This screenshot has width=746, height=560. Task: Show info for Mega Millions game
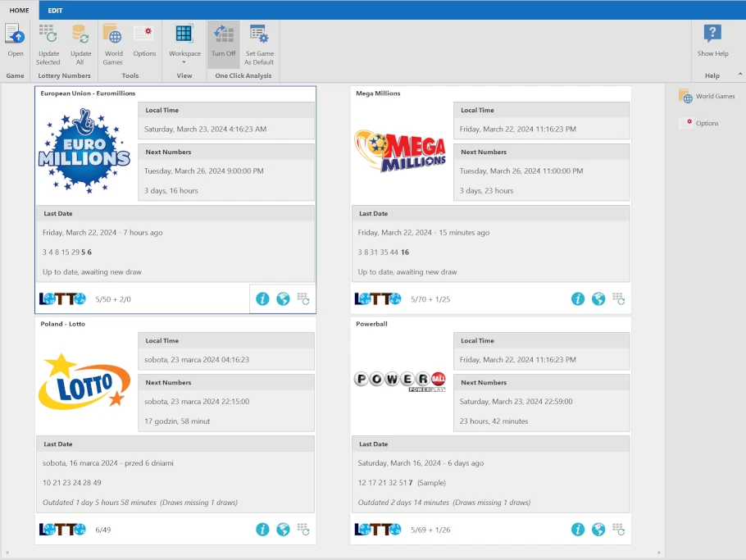[x=578, y=298]
